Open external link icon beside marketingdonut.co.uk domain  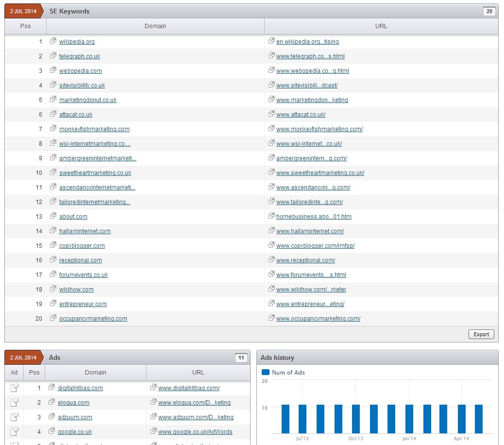(53, 99)
